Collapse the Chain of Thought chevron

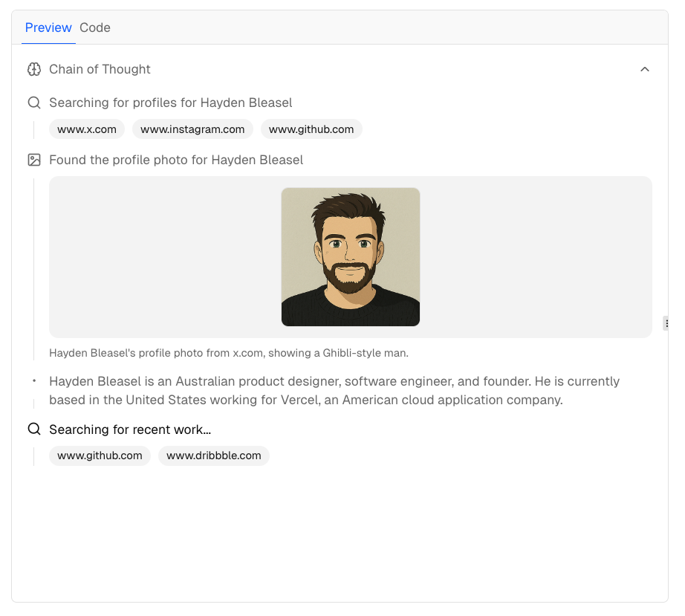coord(645,69)
